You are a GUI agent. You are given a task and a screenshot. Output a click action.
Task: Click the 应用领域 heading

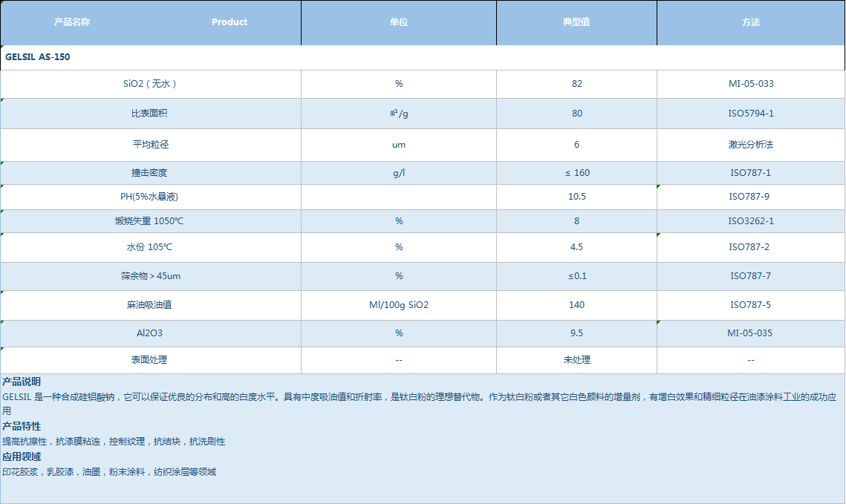tap(22, 457)
